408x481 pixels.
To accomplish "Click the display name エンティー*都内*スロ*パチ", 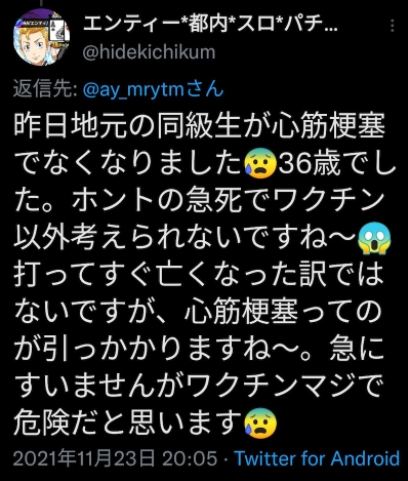I will (x=210, y=24).
